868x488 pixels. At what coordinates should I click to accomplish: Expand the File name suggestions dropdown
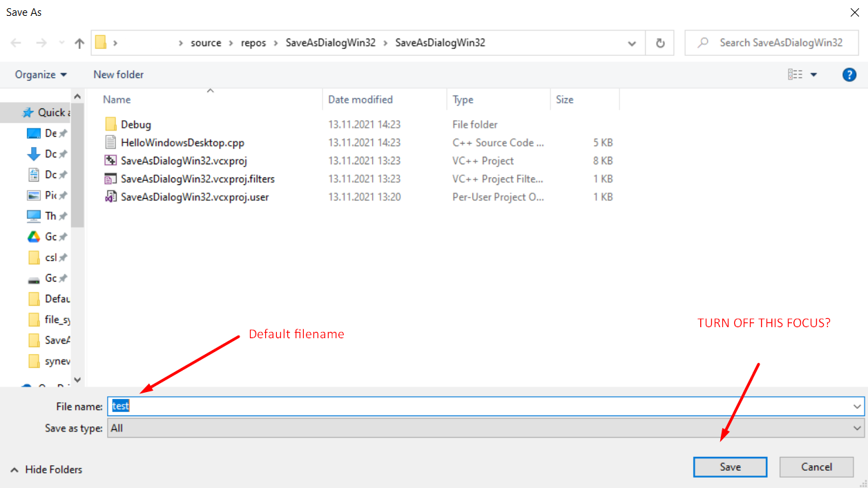[857, 407]
